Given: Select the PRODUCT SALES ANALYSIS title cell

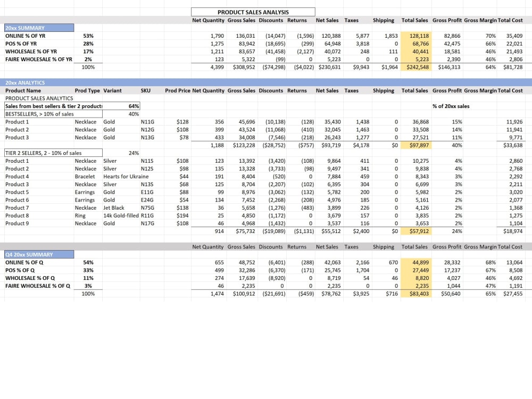Looking at the screenshot, I should pos(253,12).
